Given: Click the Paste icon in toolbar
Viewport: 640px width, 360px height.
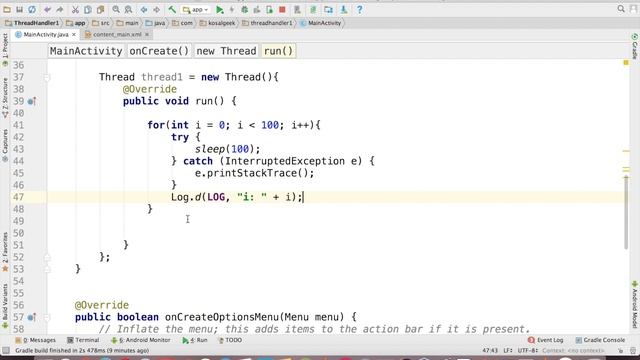Looking at the screenshot, I should [100, 9].
